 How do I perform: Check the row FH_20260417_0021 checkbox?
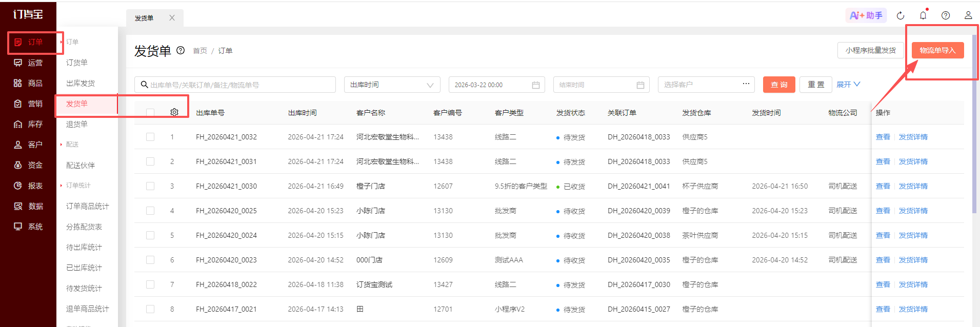(150, 309)
